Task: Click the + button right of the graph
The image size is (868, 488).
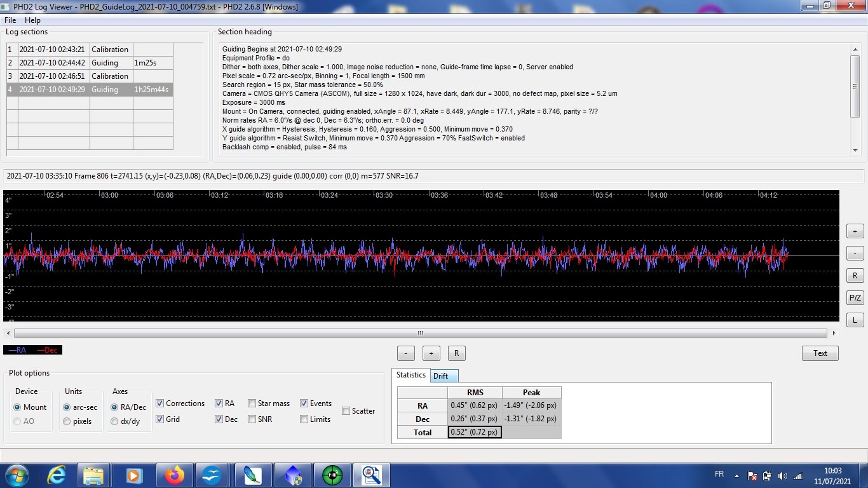Action: pyautogui.click(x=855, y=232)
